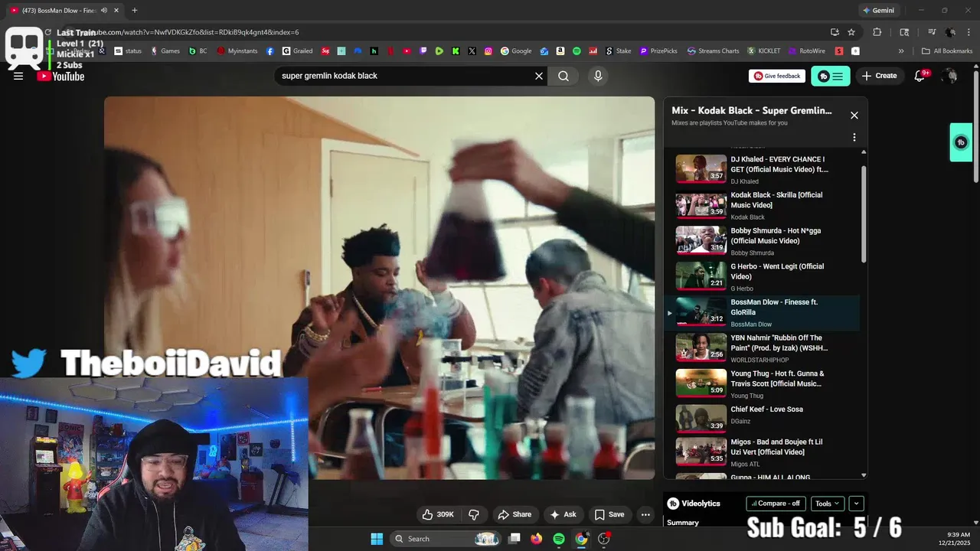The image size is (980, 551).
Task: Expand the bookmarks bar overflow chevron
Action: click(x=901, y=51)
